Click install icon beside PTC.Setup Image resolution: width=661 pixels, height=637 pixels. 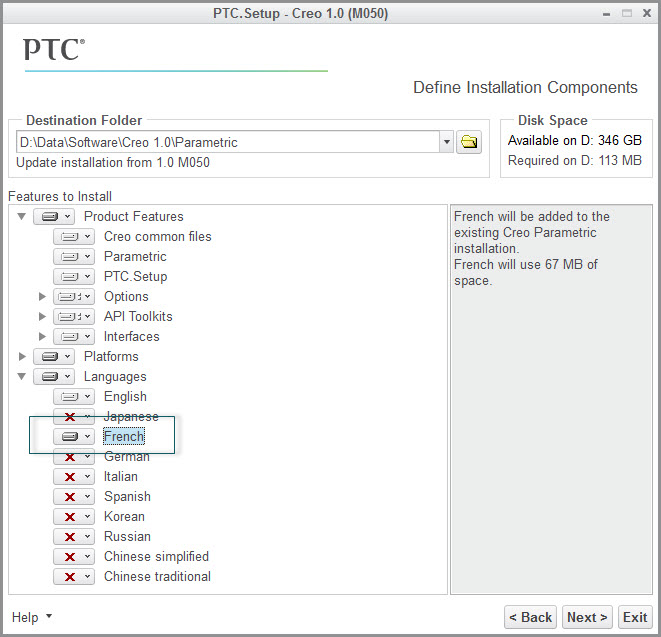(x=70, y=277)
